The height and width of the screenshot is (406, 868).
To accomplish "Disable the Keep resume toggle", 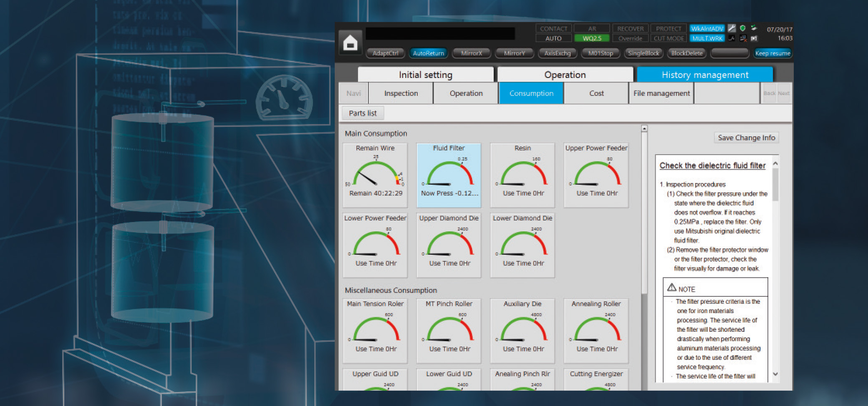I will pos(772,53).
